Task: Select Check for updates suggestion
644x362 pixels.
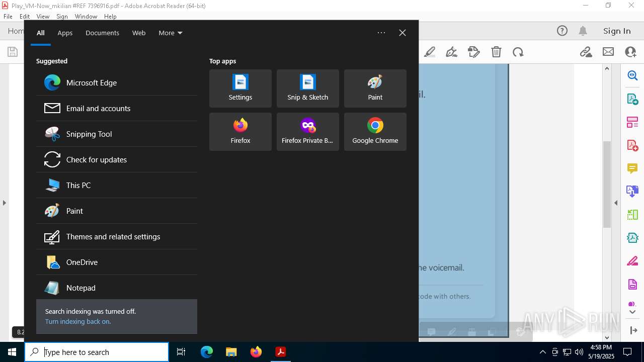Action: coord(116,159)
